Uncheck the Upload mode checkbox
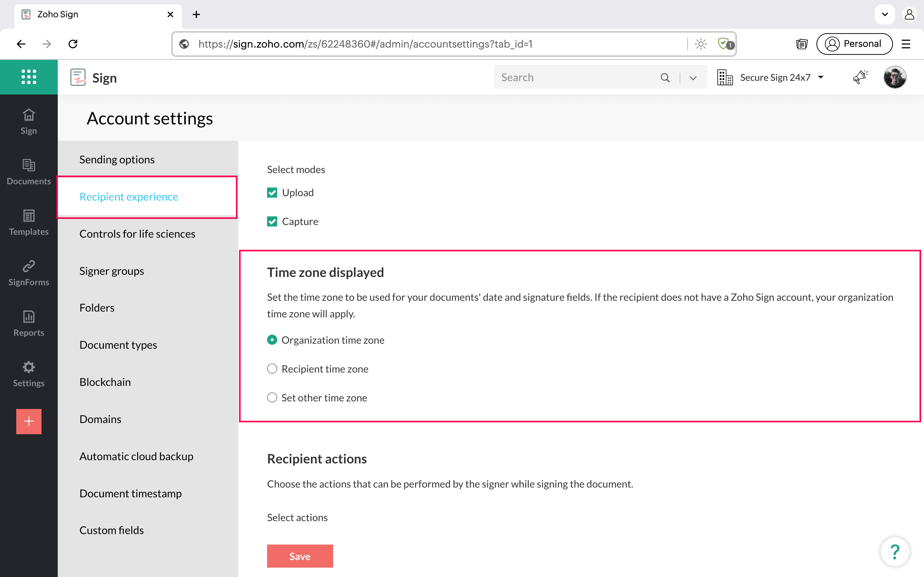 (x=272, y=193)
